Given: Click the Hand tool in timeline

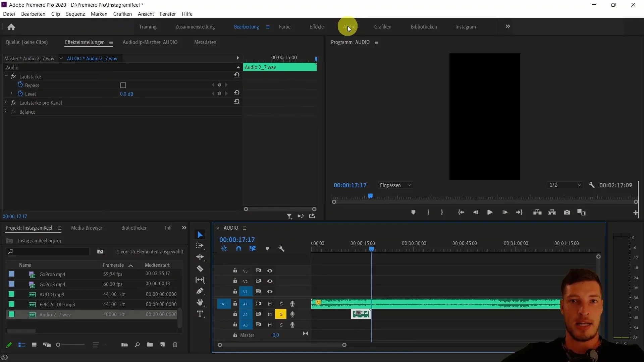Looking at the screenshot, I should 200,302.
